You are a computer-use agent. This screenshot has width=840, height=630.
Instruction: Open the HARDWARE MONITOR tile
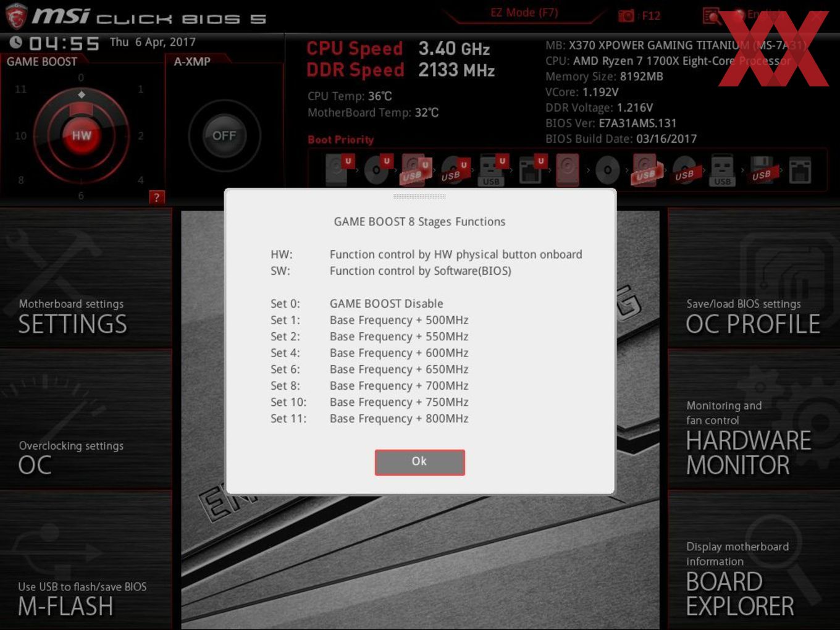click(754, 420)
